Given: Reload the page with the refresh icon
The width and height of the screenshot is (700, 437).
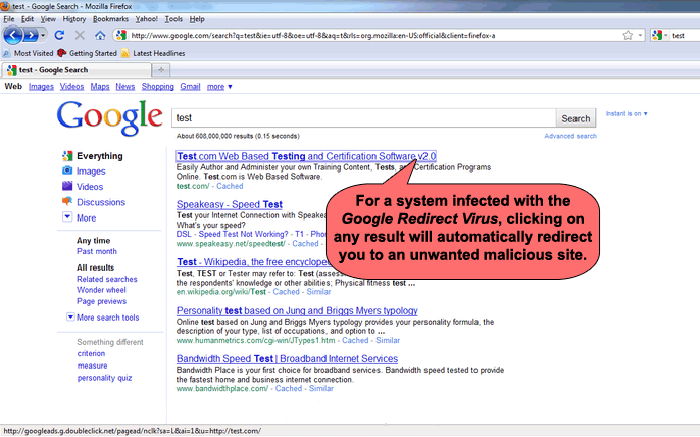Looking at the screenshot, I should [60, 35].
